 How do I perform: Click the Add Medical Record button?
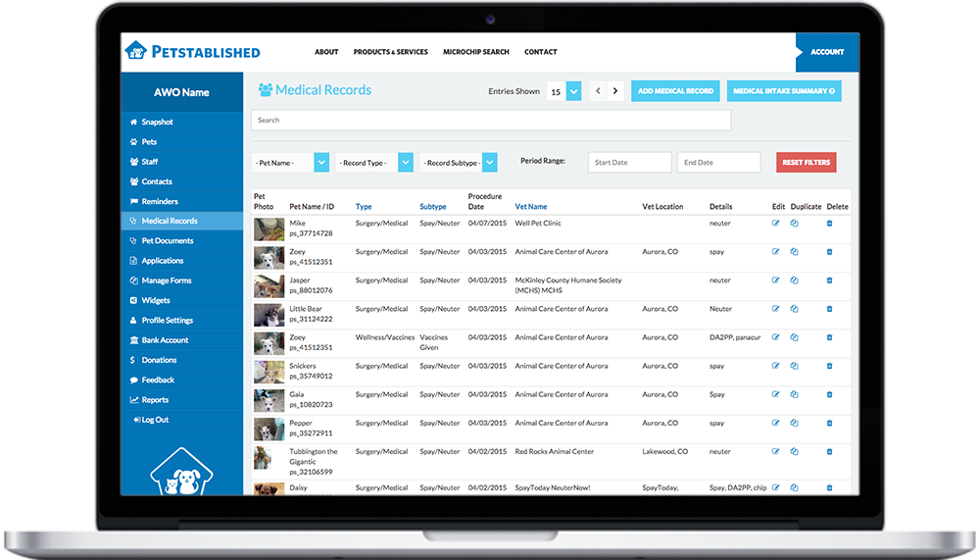click(675, 91)
